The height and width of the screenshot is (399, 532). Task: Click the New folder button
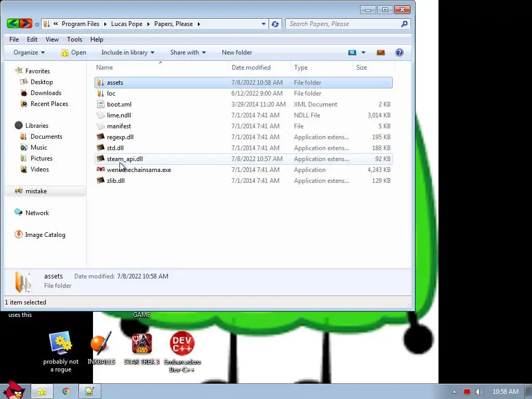coord(237,52)
